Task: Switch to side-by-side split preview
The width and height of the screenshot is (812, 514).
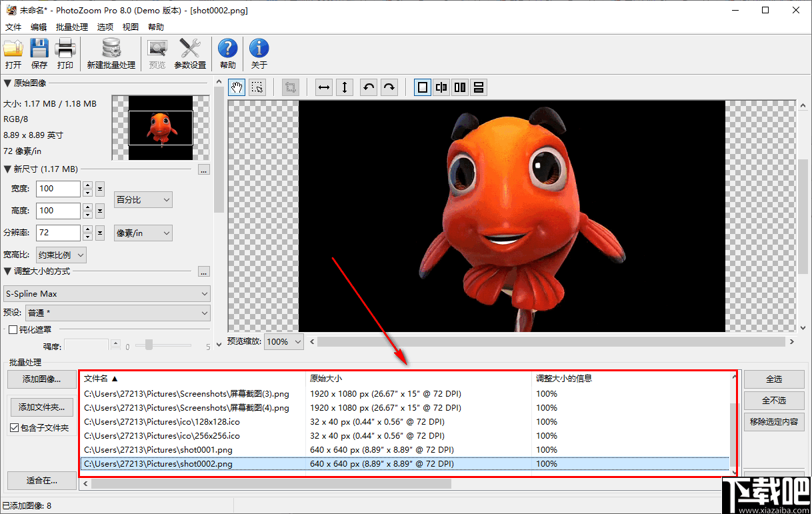Action: 460,87
